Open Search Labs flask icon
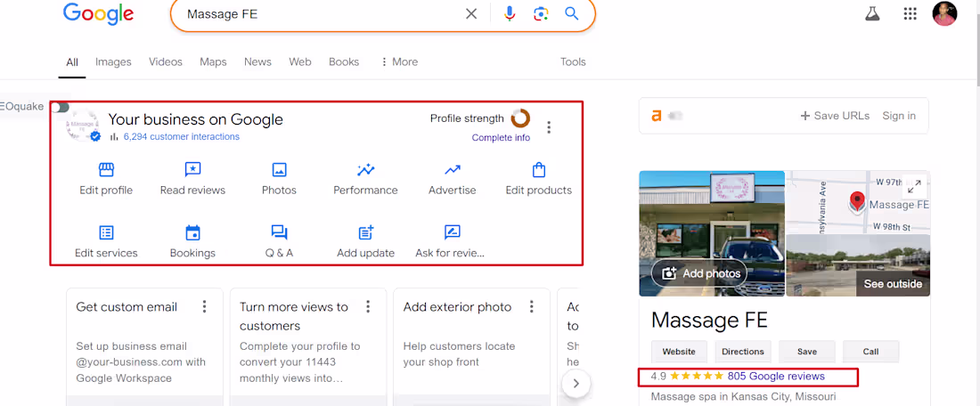Viewport: 980px width, 406px height. tap(872, 13)
